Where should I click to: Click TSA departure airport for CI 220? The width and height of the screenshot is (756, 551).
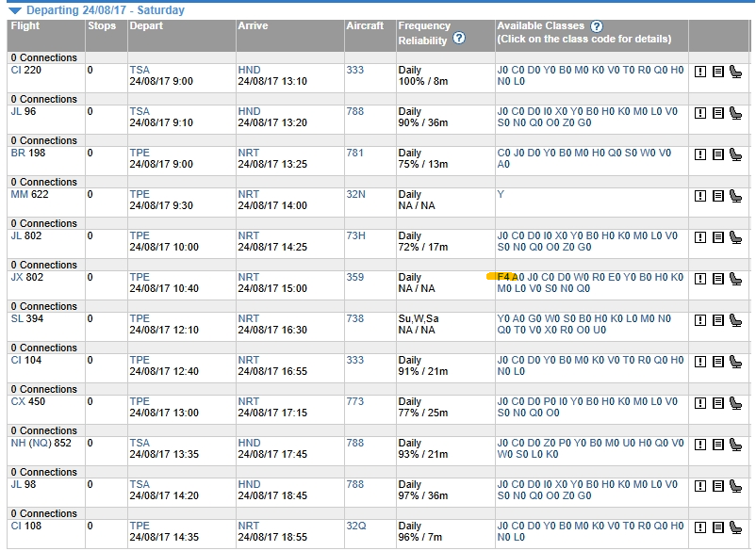click(140, 71)
